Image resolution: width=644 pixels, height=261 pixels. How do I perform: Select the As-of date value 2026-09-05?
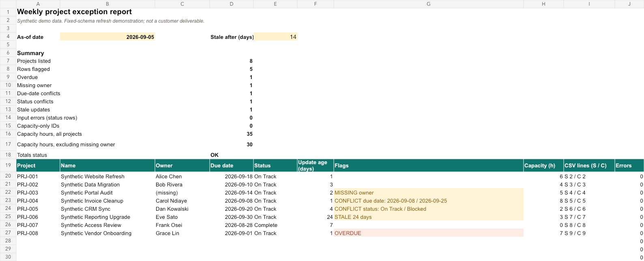click(107, 37)
